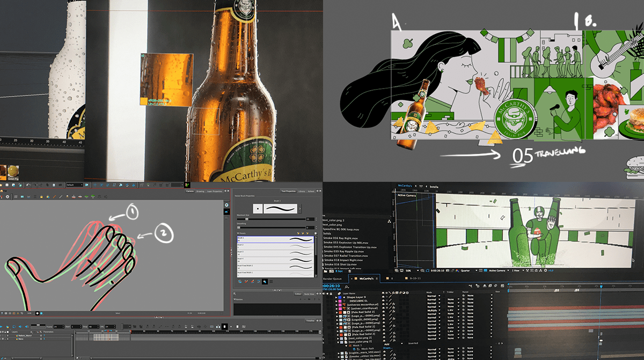Viewport: 644px width, 360px height.
Task: Open the Multiply blend mode dropdown
Action: coord(433,311)
